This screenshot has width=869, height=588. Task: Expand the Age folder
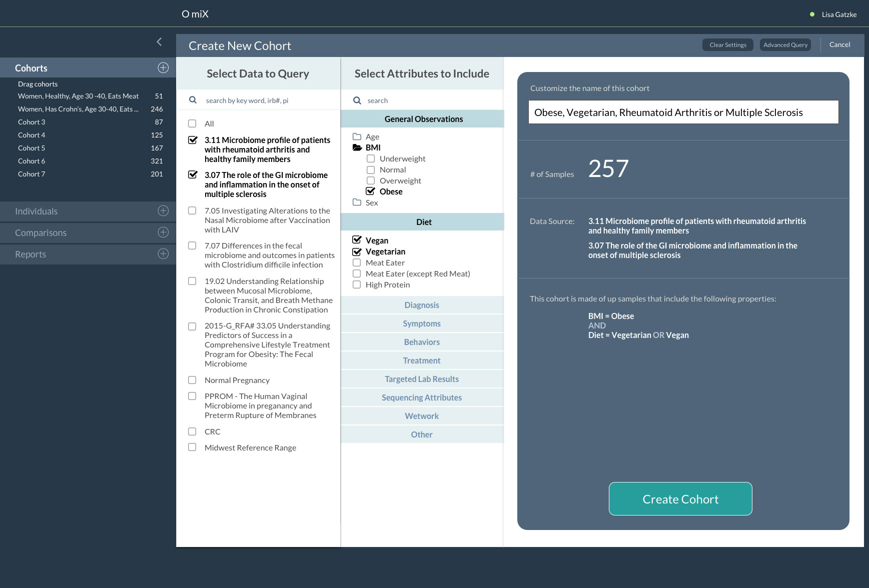[357, 136]
